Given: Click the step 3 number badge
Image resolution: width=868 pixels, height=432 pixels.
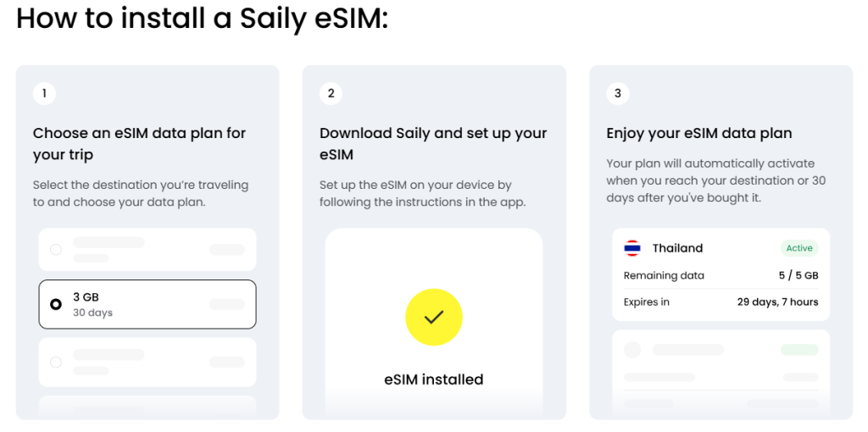Looking at the screenshot, I should (x=618, y=93).
